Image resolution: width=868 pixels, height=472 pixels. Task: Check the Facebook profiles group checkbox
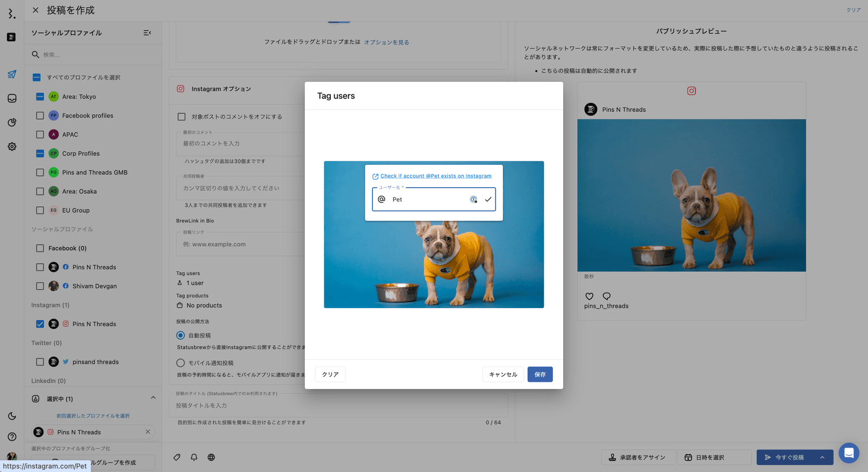pos(40,116)
